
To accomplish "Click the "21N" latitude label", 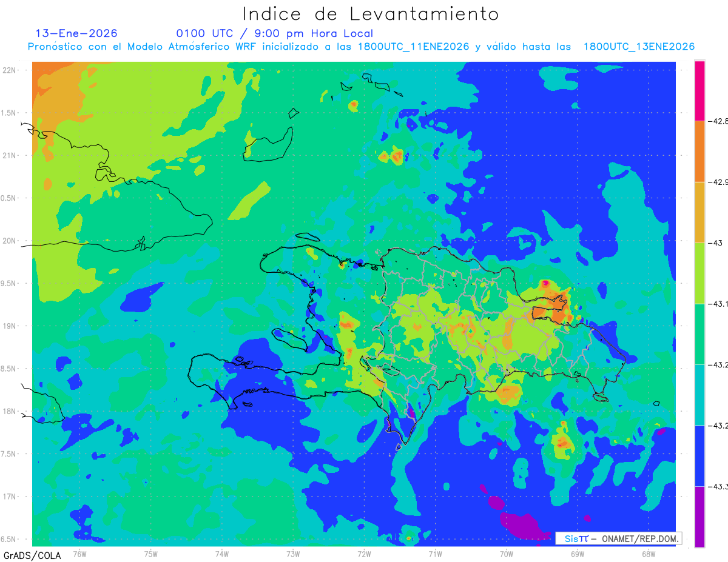I will [x=9, y=156].
